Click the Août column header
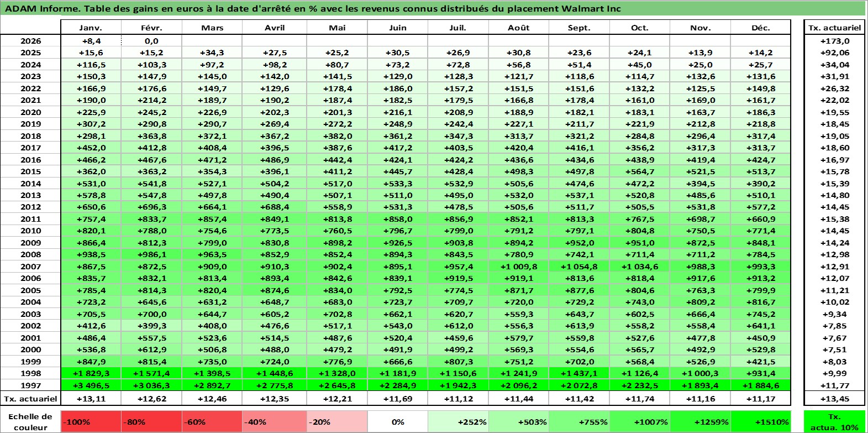This screenshot has width=868, height=433. coord(519,28)
